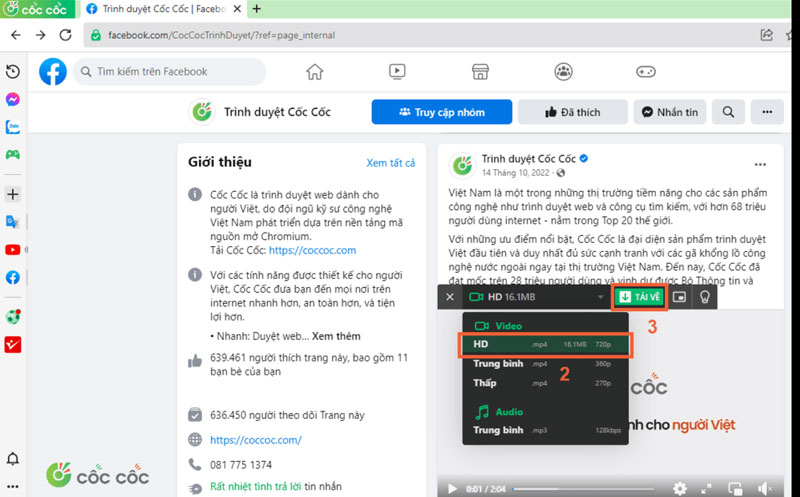The image size is (800, 497).
Task: Reload the page with the refresh icon
Action: click(65, 35)
